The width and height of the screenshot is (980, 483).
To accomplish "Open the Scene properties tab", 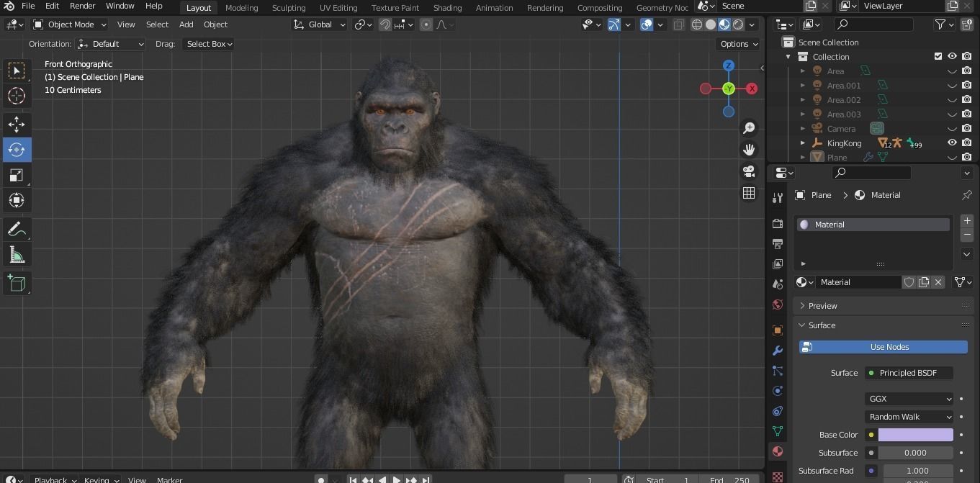I will pyautogui.click(x=778, y=284).
